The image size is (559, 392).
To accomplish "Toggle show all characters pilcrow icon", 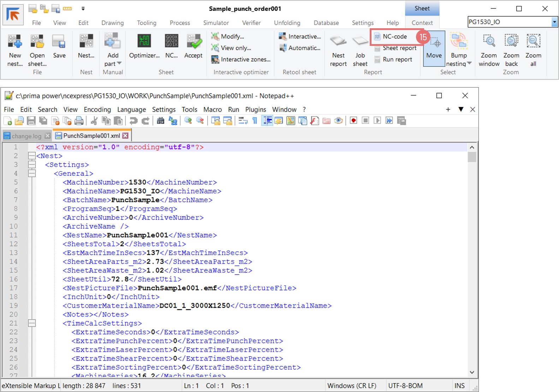I will 255,121.
